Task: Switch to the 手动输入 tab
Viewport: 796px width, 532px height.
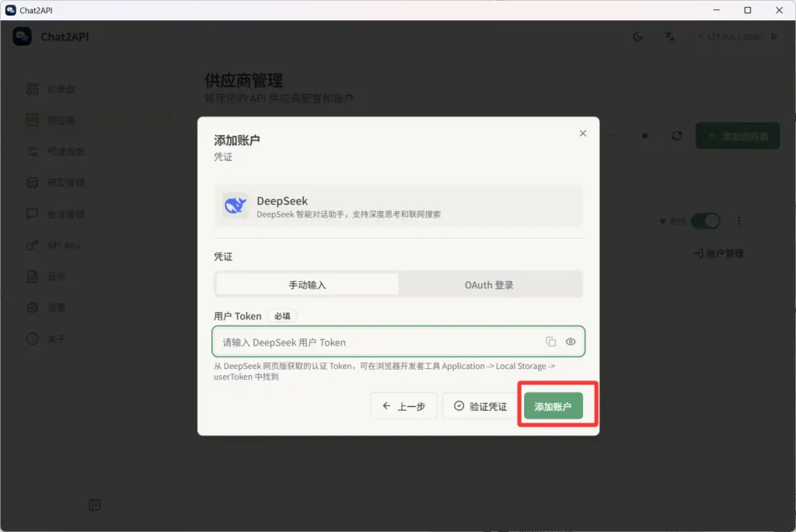Action: (307, 284)
